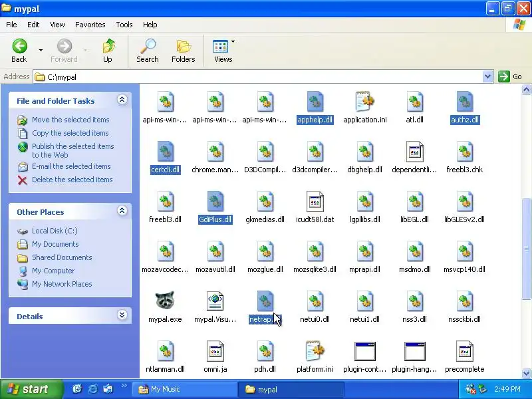Select the netui0.dll file icon
Image resolution: width=532 pixels, height=399 pixels.
pos(315,301)
